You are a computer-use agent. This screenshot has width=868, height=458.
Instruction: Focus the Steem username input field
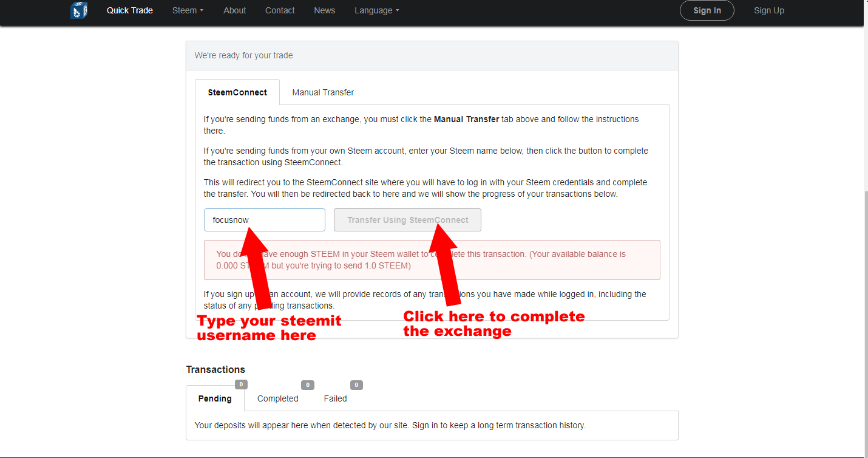pos(265,220)
